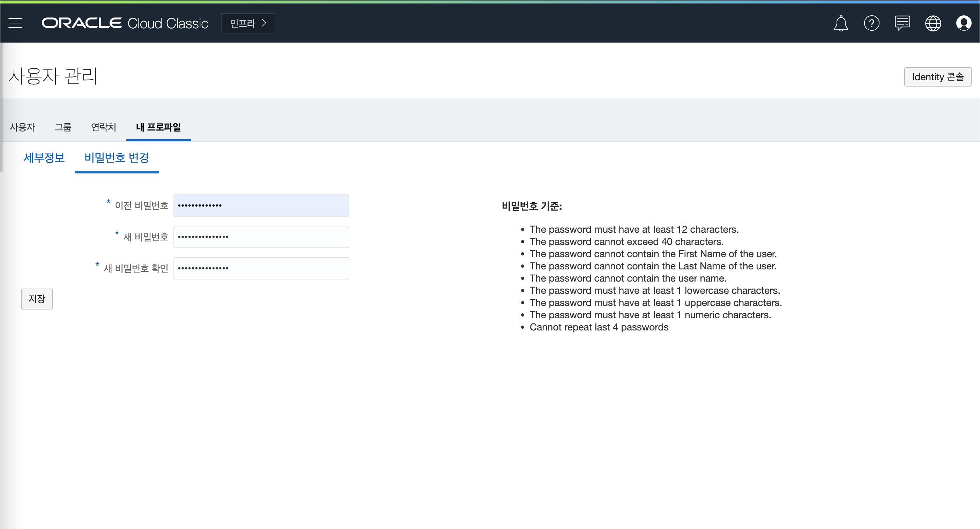Open the 세부정보 sub-tab
This screenshot has width=980, height=529.
(44, 157)
